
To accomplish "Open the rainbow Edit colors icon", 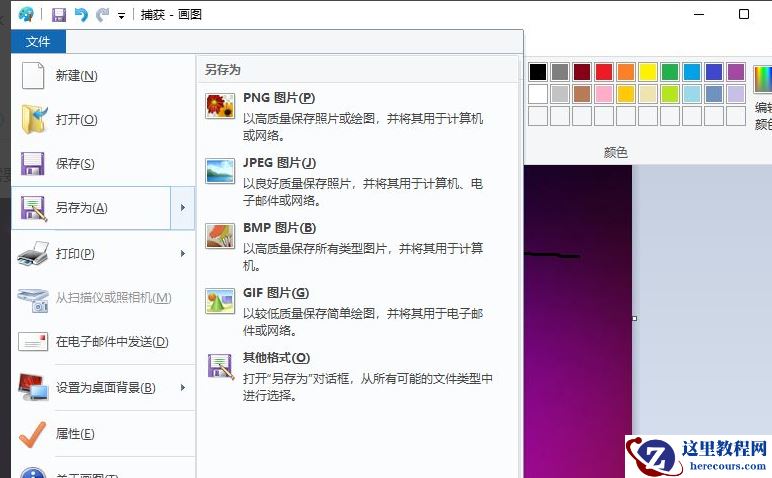I will point(763,79).
